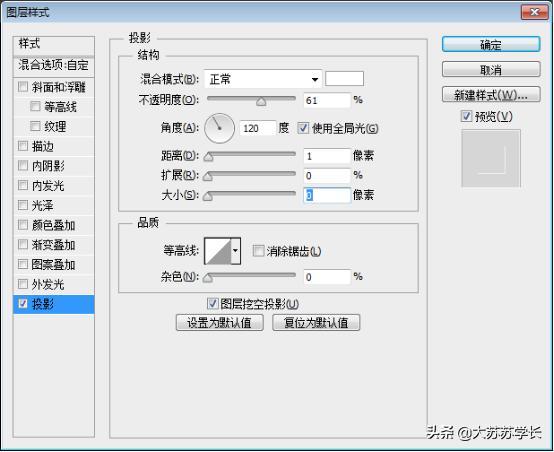Enable the 描边 checkbox
This screenshot has width=554, height=452.
pyautogui.click(x=23, y=146)
